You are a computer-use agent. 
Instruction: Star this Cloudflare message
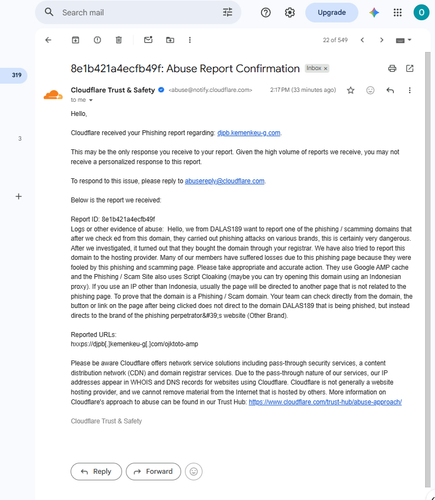pyautogui.click(x=350, y=90)
